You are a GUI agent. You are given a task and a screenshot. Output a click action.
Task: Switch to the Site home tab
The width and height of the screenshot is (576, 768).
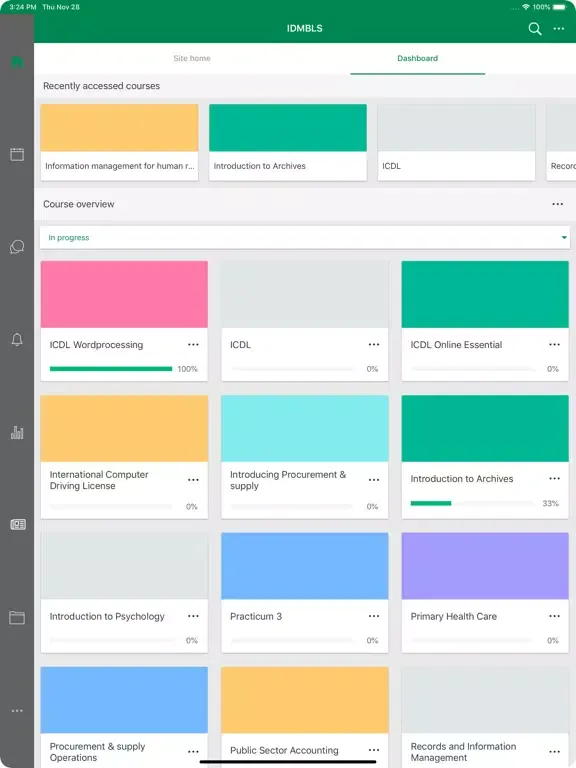tap(192, 58)
